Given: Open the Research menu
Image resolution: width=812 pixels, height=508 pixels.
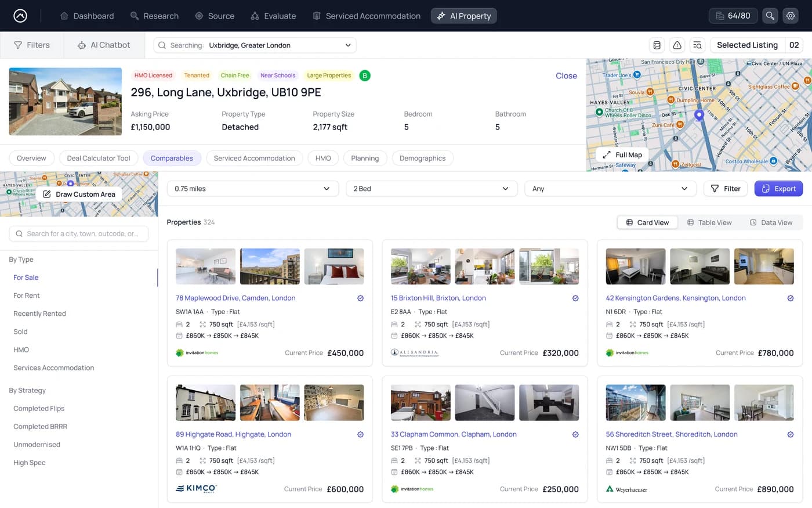Looking at the screenshot, I should coord(154,16).
